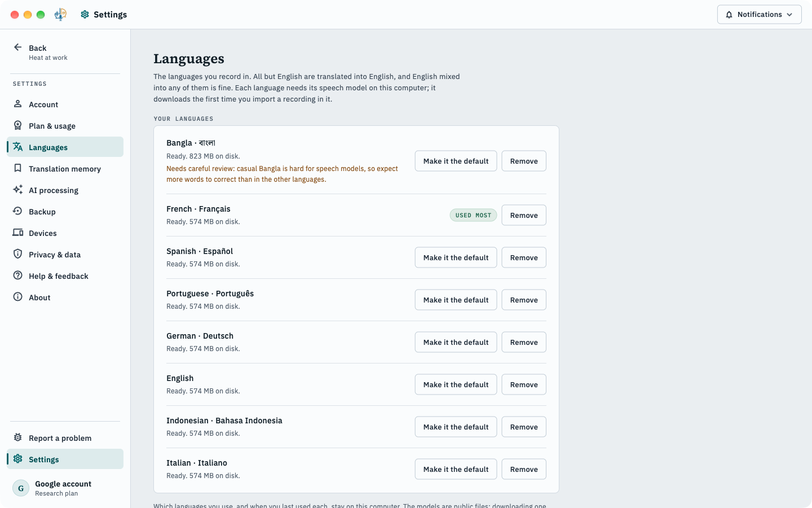
Task: Make Spanish the default language
Action: tap(456, 257)
